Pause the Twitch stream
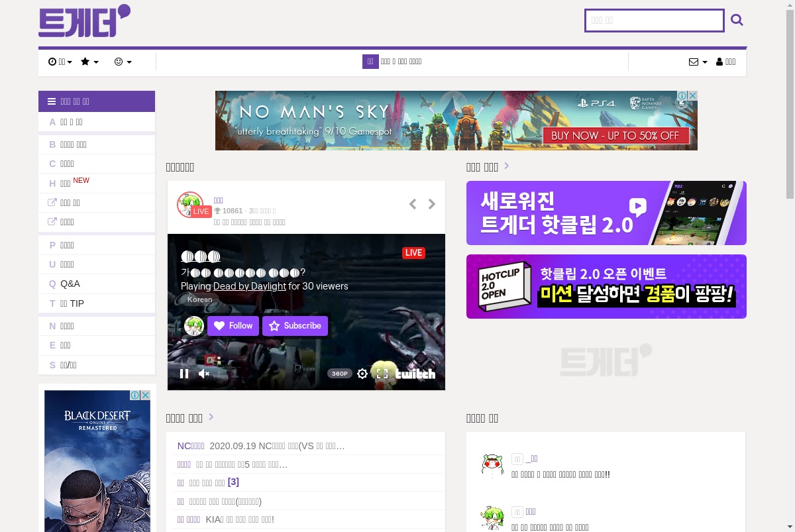 point(184,374)
